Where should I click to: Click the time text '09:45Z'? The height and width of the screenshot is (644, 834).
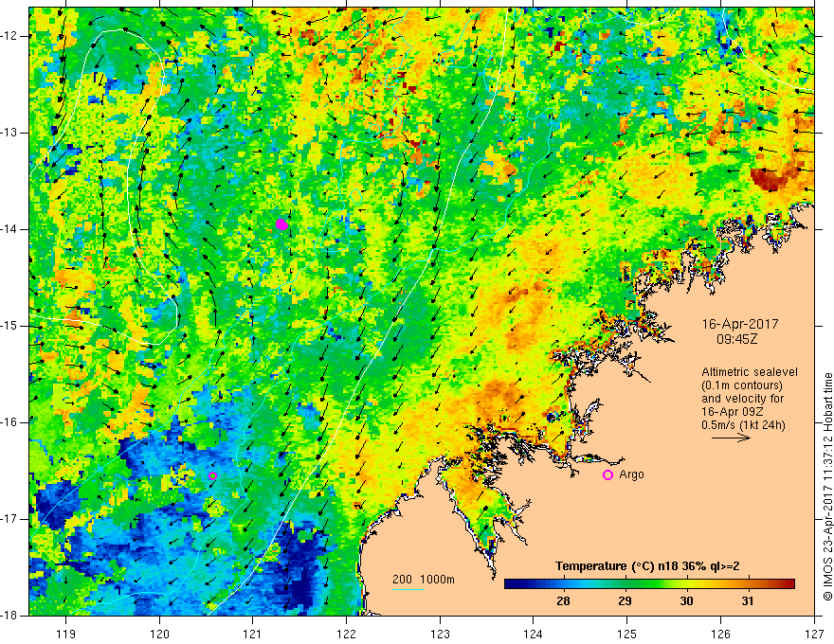pos(736,338)
